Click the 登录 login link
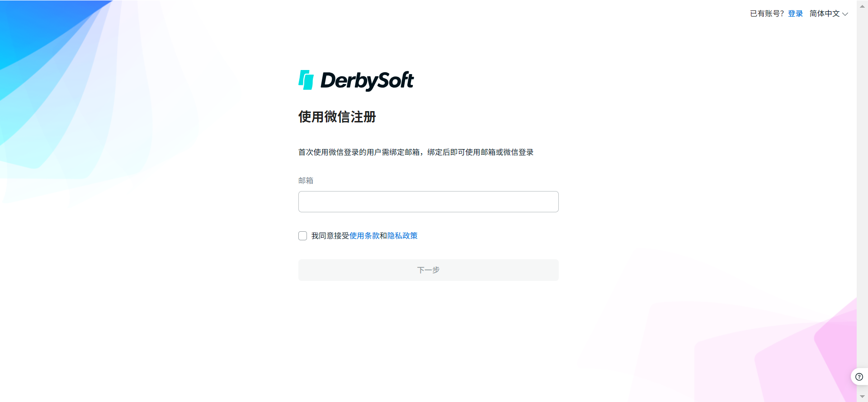The image size is (868, 402). (795, 14)
